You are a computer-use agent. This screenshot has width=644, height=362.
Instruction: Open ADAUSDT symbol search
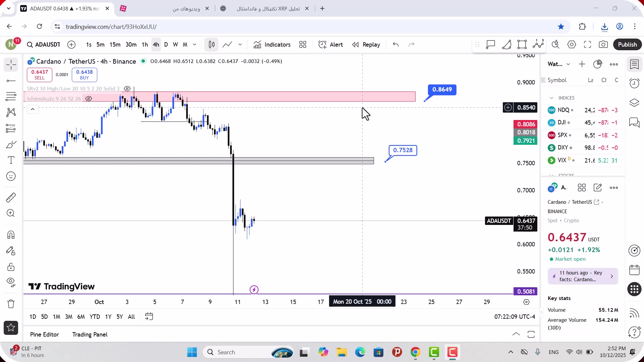point(44,45)
